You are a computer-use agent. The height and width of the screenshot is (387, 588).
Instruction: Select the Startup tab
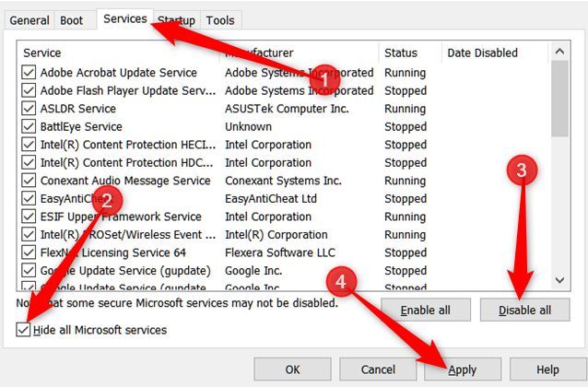[176, 20]
